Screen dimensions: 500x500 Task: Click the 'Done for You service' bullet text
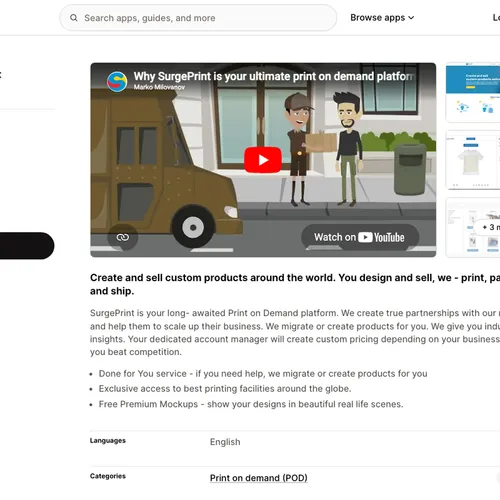tap(263, 374)
